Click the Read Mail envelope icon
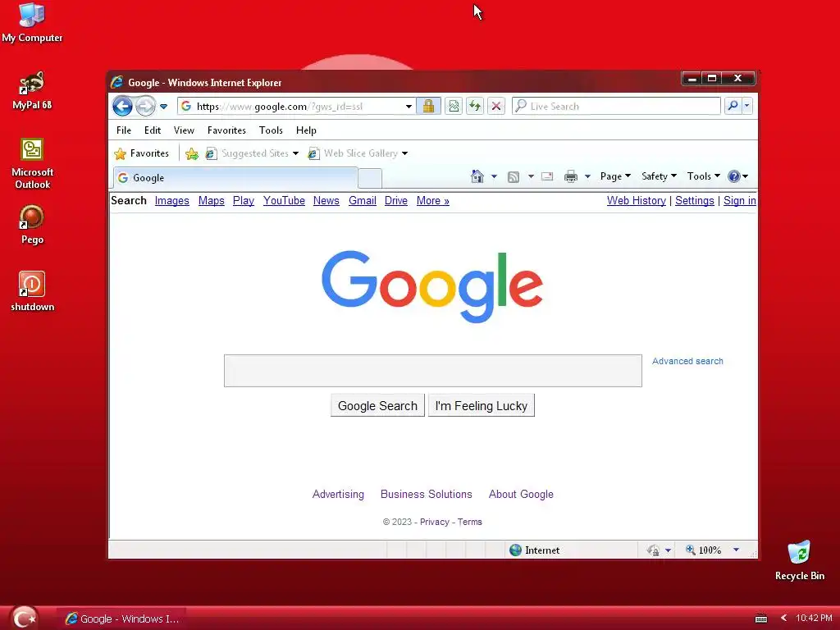The image size is (840, 630). [547, 176]
